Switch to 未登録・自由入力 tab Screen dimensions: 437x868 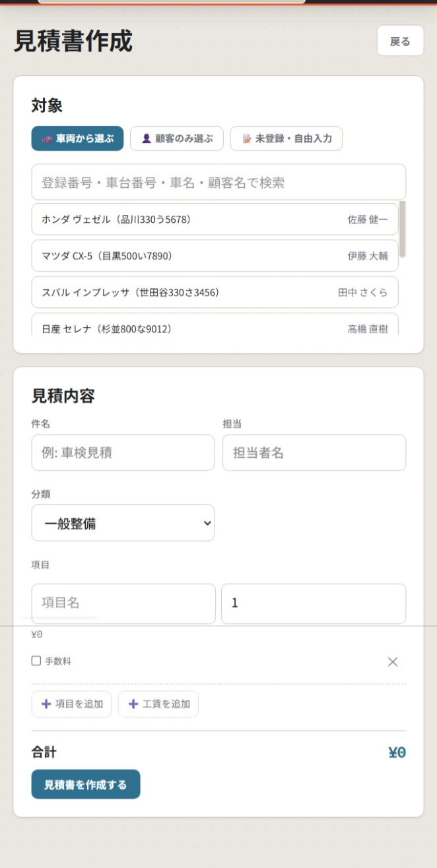[286, 139]
